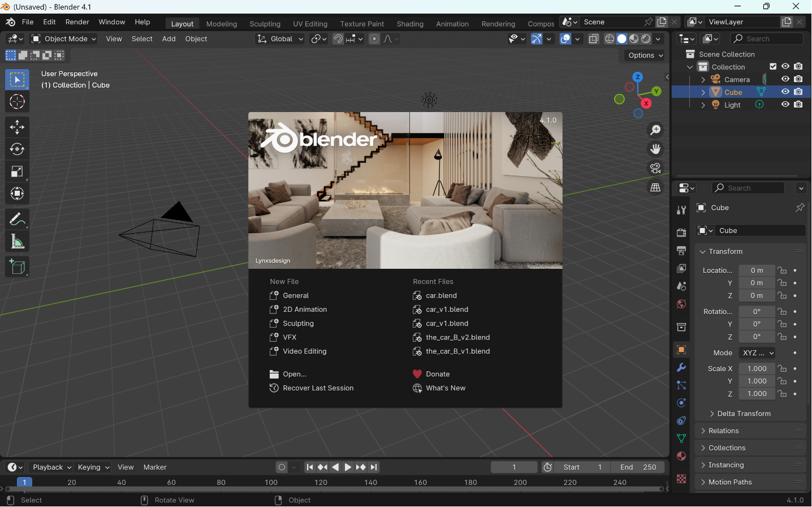Activate the Scale tool
Image resolution: width=812 pixels, height=507 pixels.
point(17,171)
